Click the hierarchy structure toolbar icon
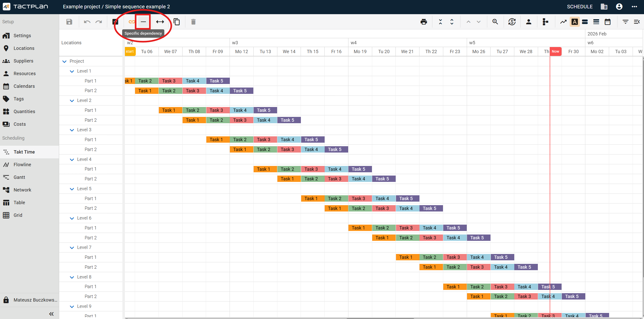Viewport: 644px width, 319px height. click(x=545, y=22)
